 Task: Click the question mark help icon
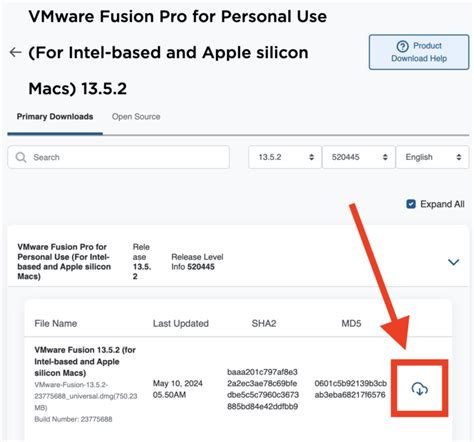402,46
